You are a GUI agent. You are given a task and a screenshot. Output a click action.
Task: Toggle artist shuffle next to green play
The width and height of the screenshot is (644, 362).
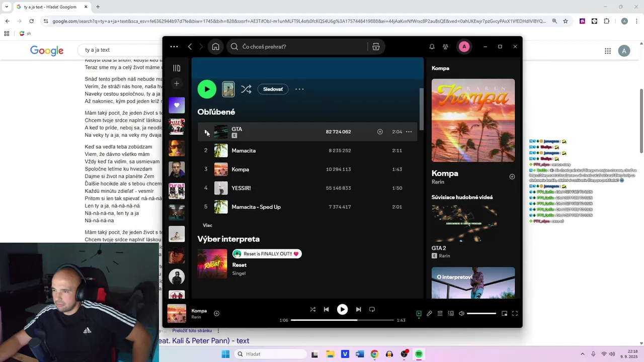[x=246, y=89]
